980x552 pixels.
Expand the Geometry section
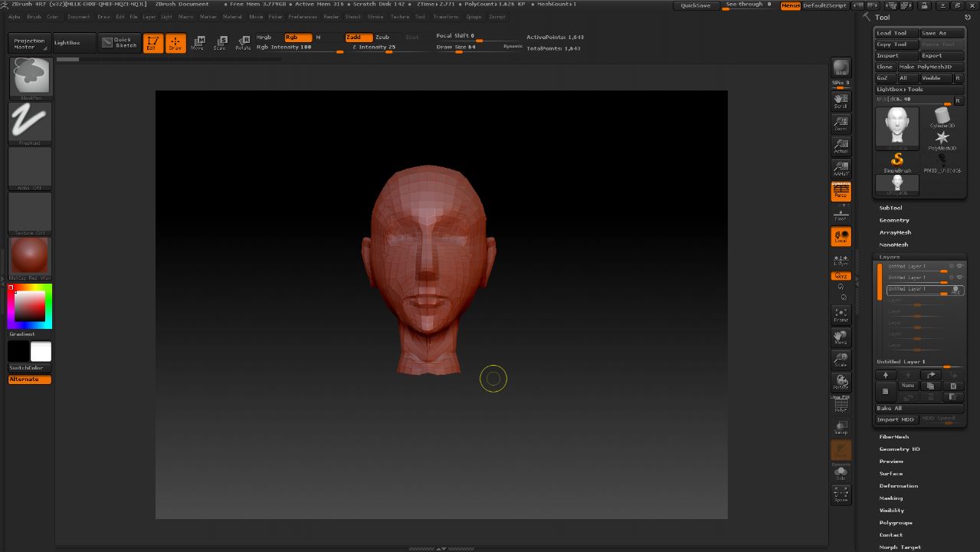[894, 220]
